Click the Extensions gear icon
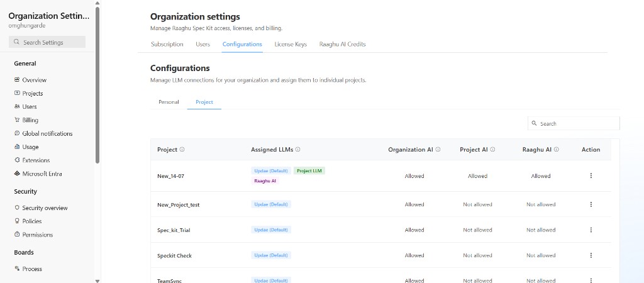This screenshot has width=644, height=283. (17, 160)
